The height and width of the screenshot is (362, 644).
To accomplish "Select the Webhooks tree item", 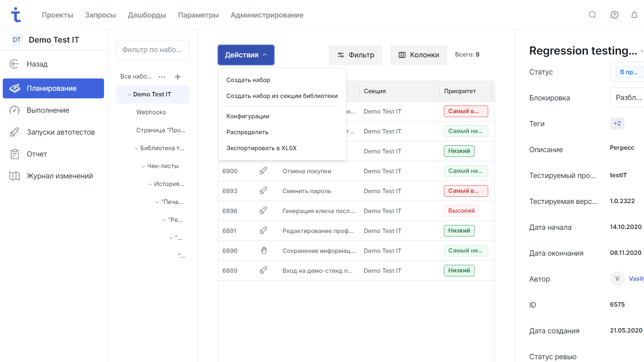I will (x=151, y=112).
